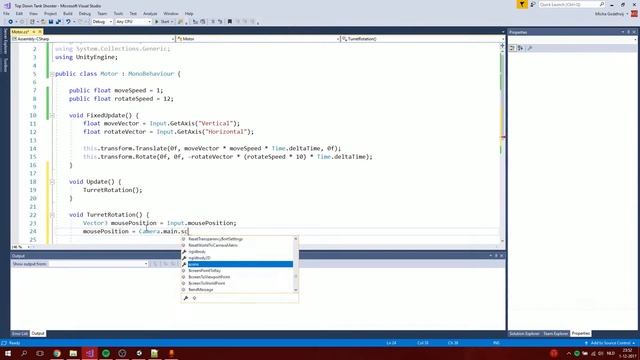640x360 pixels.
Task: Collapse the Update method region
Action: [52, 182]
